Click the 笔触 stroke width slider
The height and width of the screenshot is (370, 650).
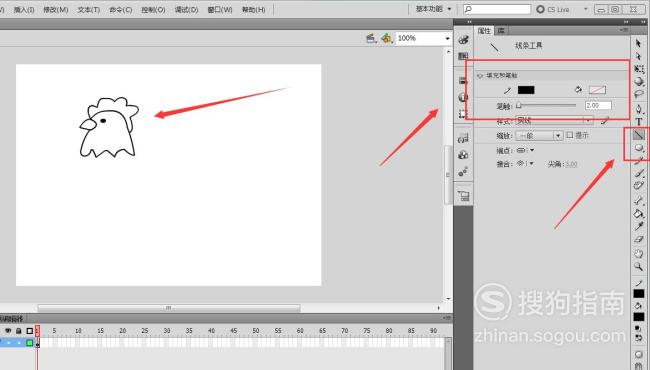(546, 106)
